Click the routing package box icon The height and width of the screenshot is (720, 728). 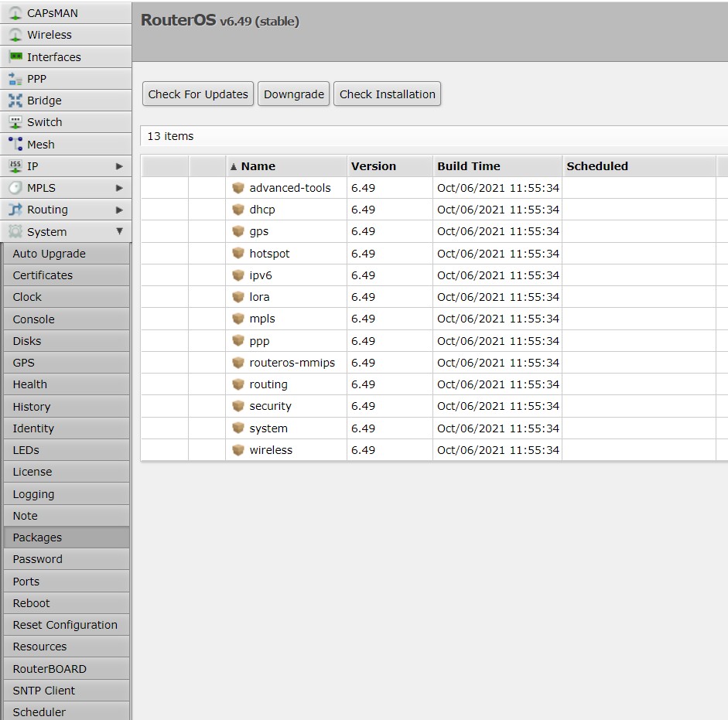click(x=238, y=384)
